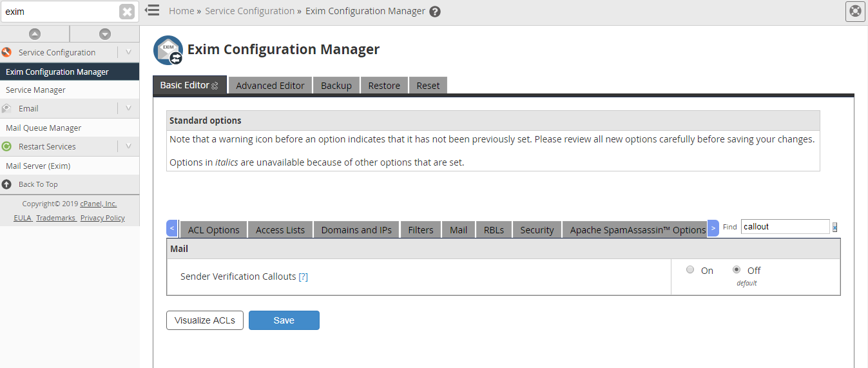Click the Save button
Screen dimensions: 868x368
pos(284,320)
